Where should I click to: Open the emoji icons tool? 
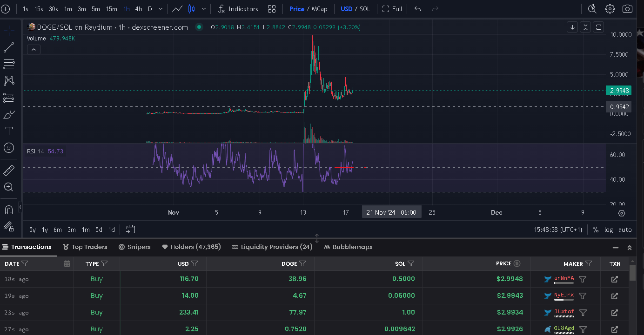tap(8, 148)
